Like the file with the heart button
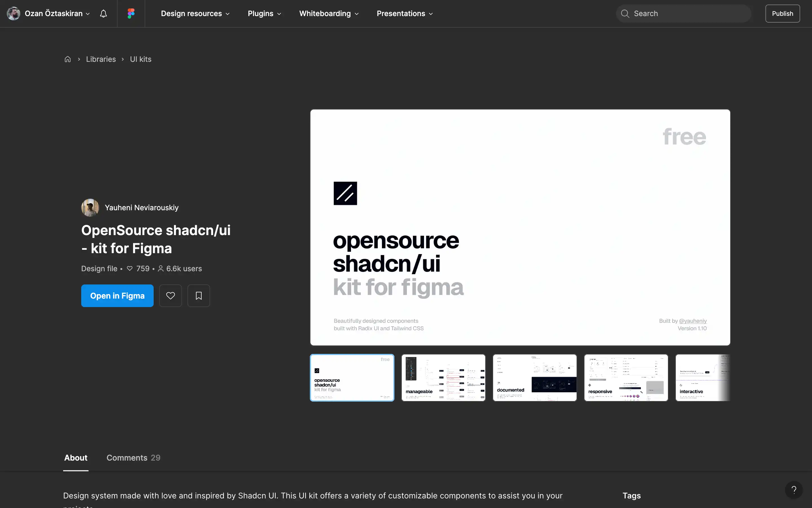 point(171,296)
